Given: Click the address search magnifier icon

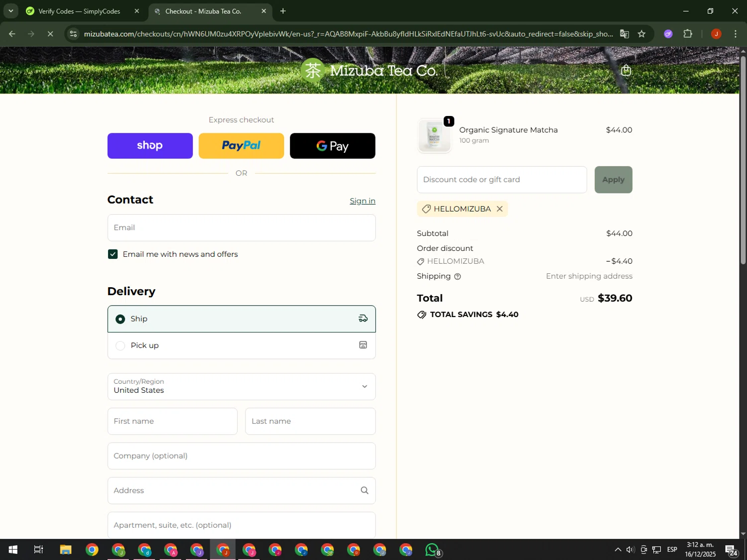Looking at the screenshot, I should tap(365, 491).
